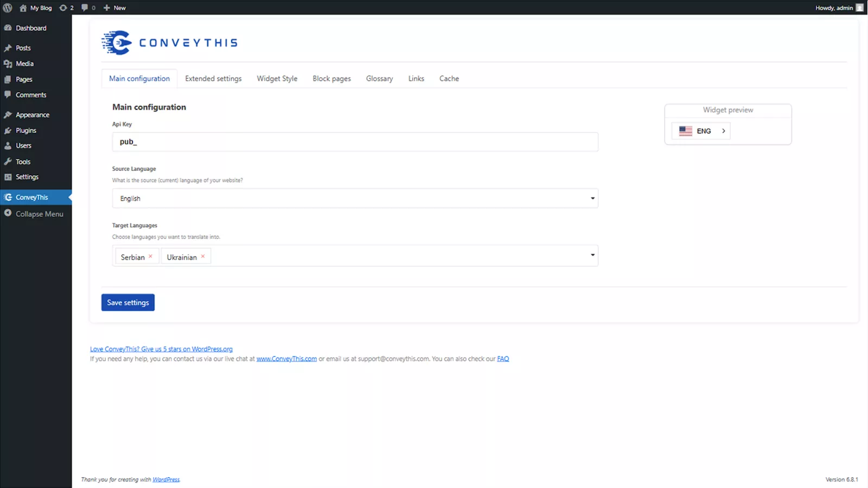Click the ConveyThis logo at top
Image resolution: width=868 pixels, height=488 pixels.
pyautogui.click(x=169, y=43)
